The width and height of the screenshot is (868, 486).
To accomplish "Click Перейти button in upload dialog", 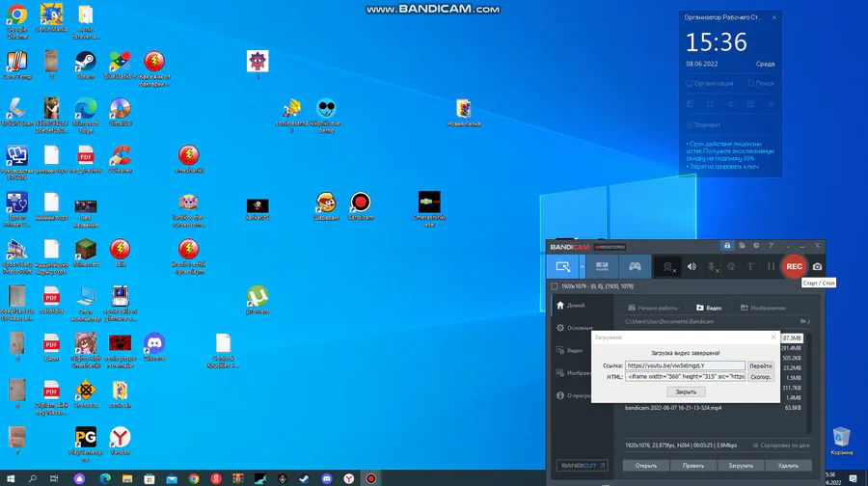I will coord(761,365).
